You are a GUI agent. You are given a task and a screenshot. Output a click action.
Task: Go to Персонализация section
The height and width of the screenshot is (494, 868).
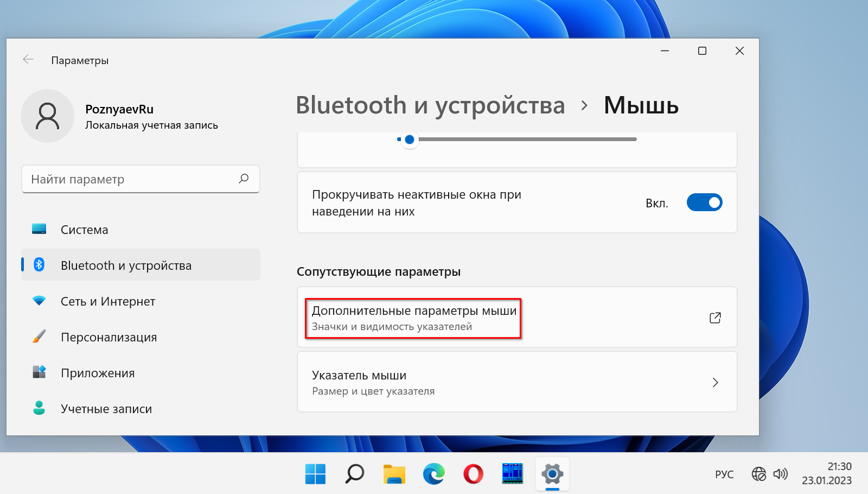(108, 337)
